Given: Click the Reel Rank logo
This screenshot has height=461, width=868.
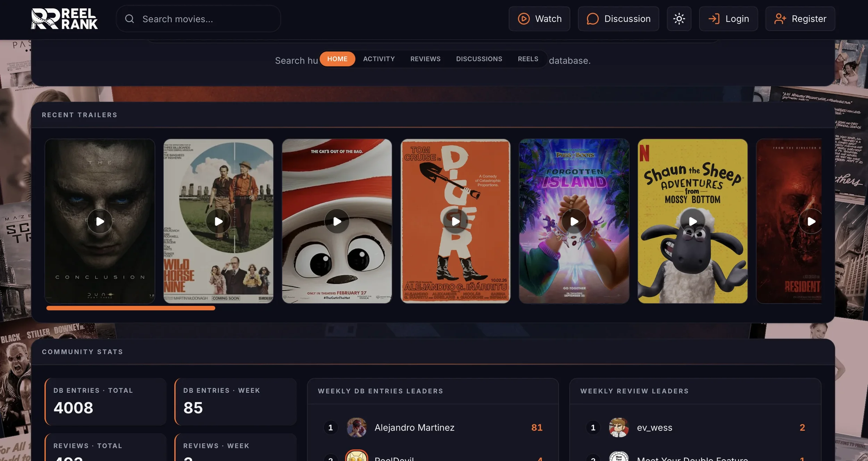Looking at the screenshot, I should pos(64,19).
